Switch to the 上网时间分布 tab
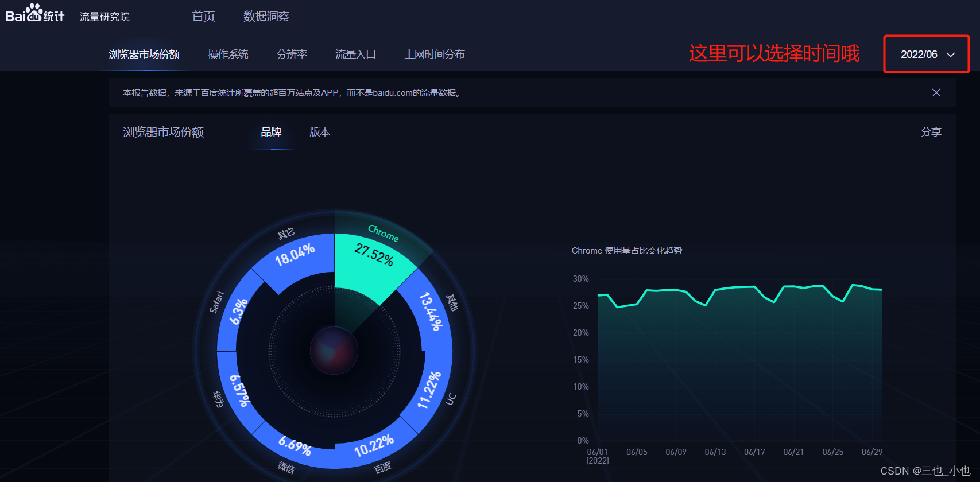This screenshot has width=980, height=482. [435, 55]
